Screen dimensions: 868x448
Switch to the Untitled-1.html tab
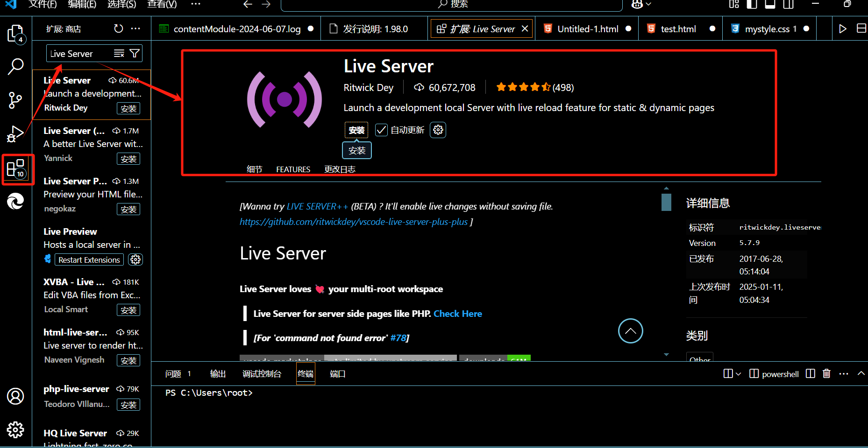(x=587, y=29)
